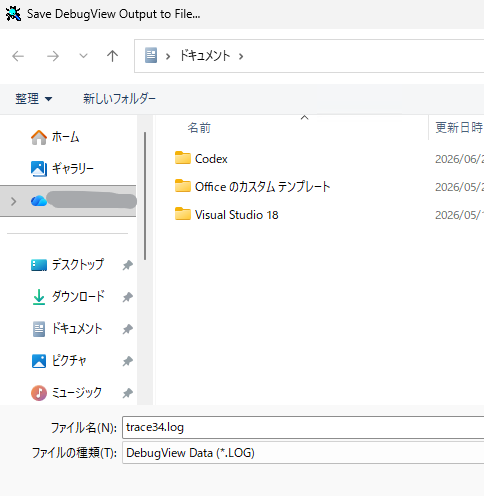This screenshot has height=496, width=484.
Task: Open ミュージック in quick access
Action: point(77,392)
